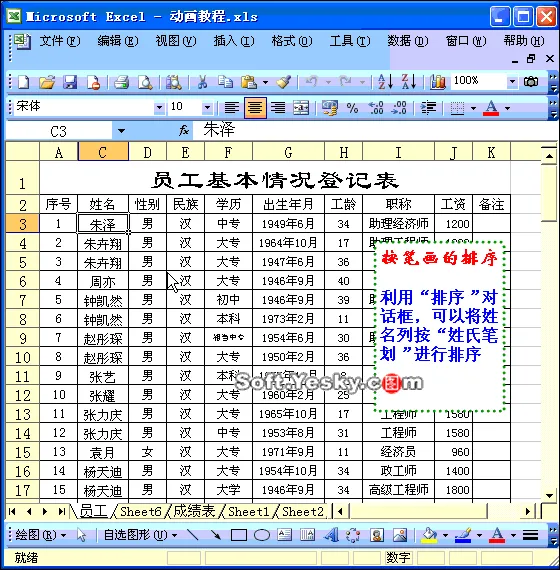The height and width of the screenshot is (570, 560).
Task: Click the camera icon in toolbar
Action: click(531, 81)
